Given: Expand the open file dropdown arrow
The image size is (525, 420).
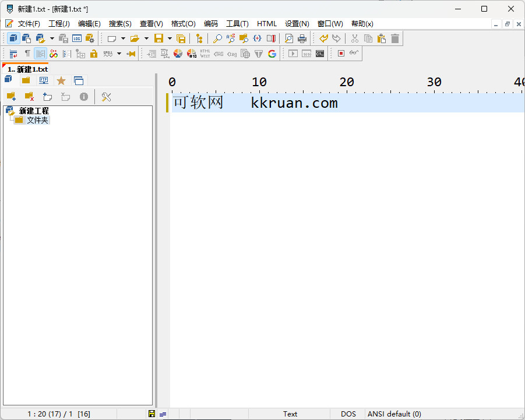Looking at the screenshot, I should (x=146, y=38).
